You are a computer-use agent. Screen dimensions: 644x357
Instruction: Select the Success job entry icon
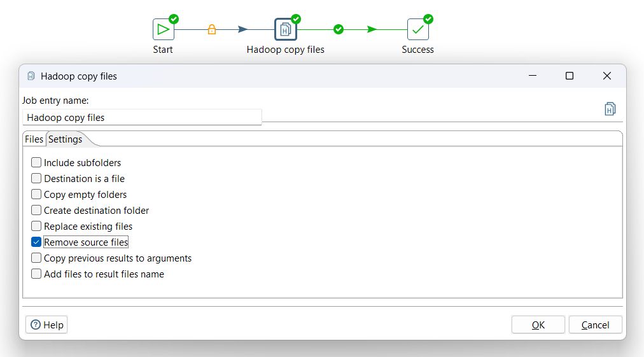coord(417,29)
